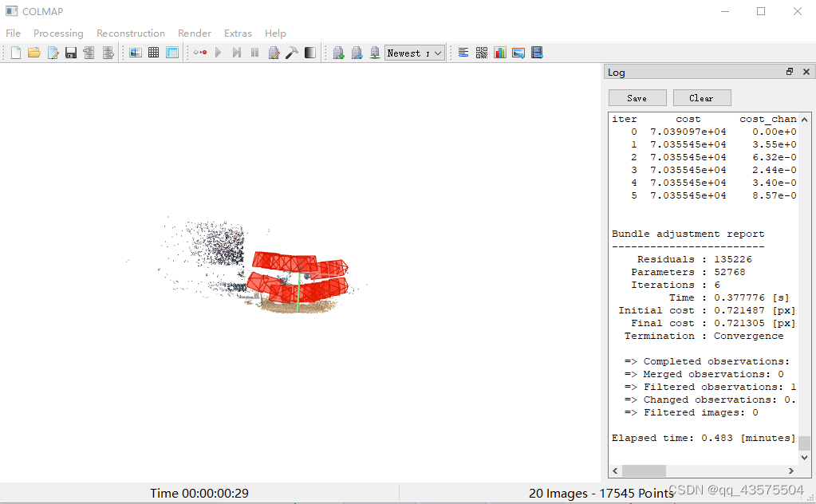
Task: Open a project using the folder icon
Action: point(34,53)
